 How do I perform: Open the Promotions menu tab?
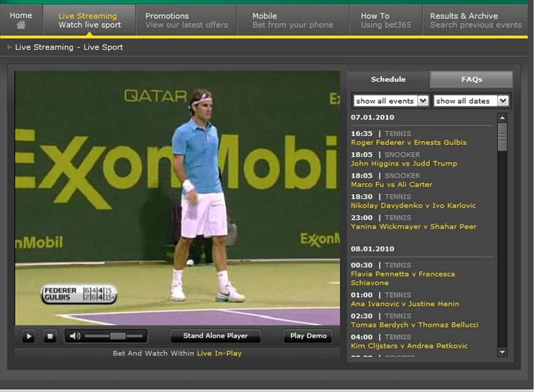186,21
